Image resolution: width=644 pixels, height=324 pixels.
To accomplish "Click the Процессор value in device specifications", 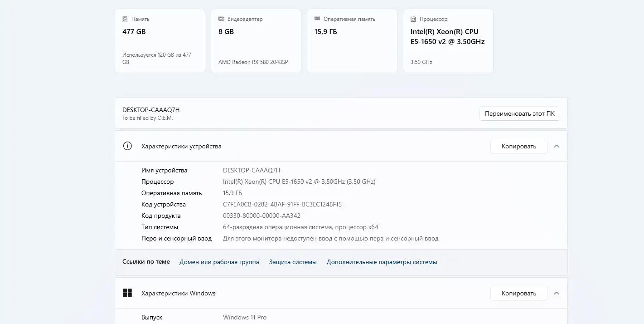I will 299,182.
